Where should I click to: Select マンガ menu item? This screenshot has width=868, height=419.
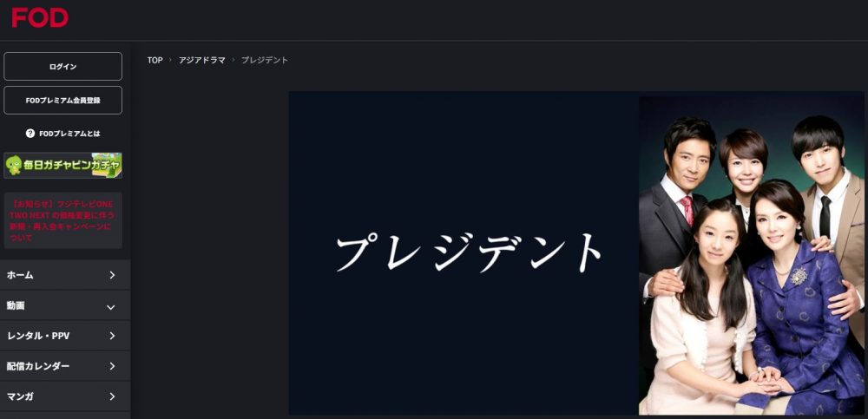65,396
